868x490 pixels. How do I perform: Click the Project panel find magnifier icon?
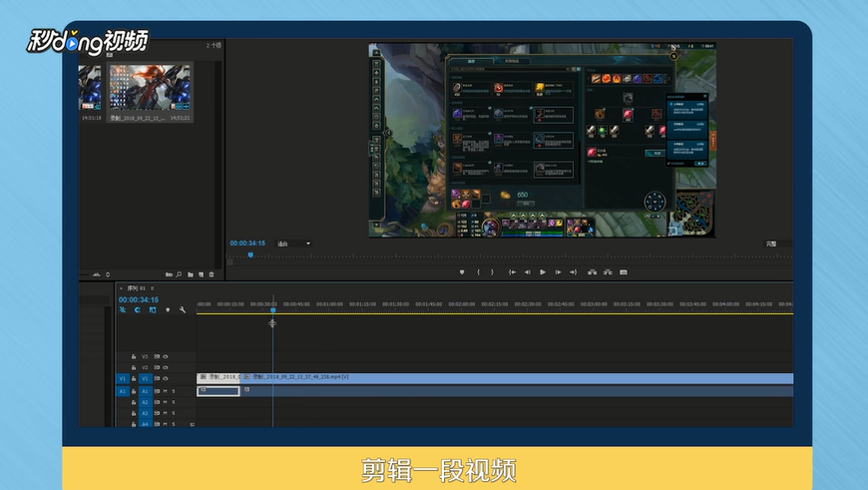tap(179, 274)
